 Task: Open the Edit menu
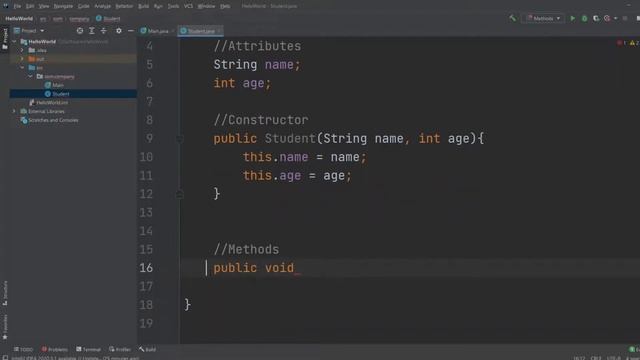[x=30, y=6]
